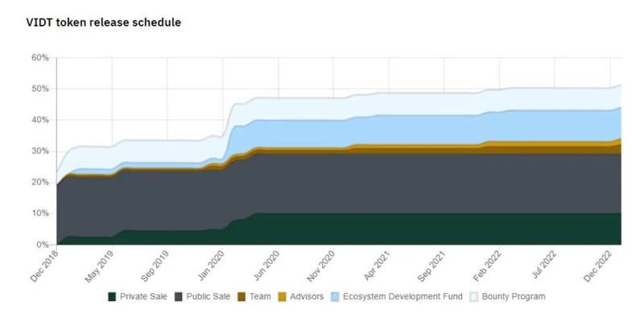Viewport: 644px width, 314px height.
Task: Click the 30% y-axis label
Action: pyautogui.click(x=39, y=151)
